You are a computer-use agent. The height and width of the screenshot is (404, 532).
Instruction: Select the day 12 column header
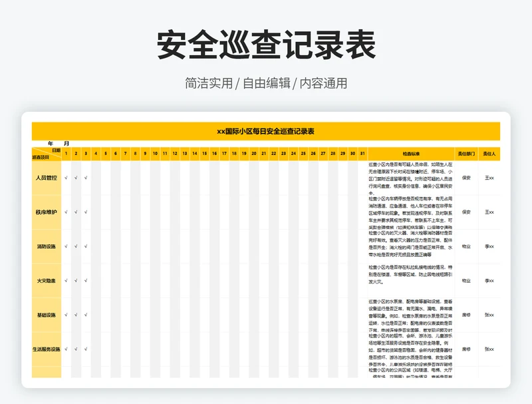pos(175,154)
